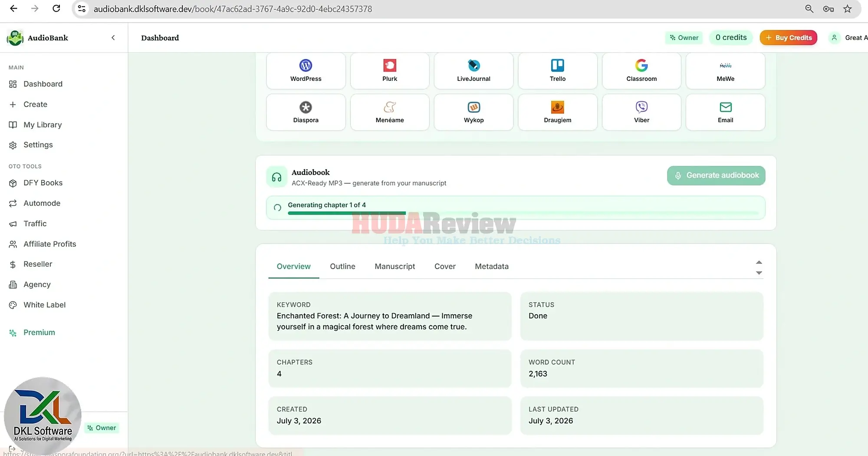
Task: Switch to the Metadata tab
Action: click(492, 266)
